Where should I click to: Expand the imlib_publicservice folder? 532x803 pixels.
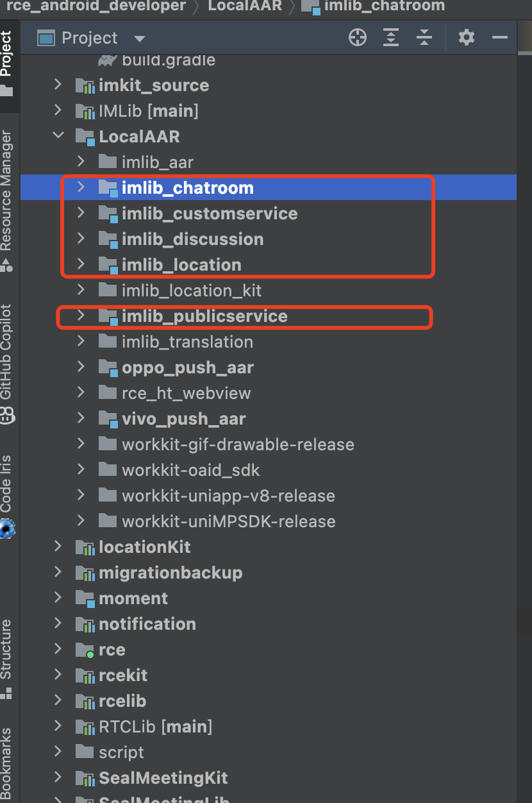click(81, 316)
